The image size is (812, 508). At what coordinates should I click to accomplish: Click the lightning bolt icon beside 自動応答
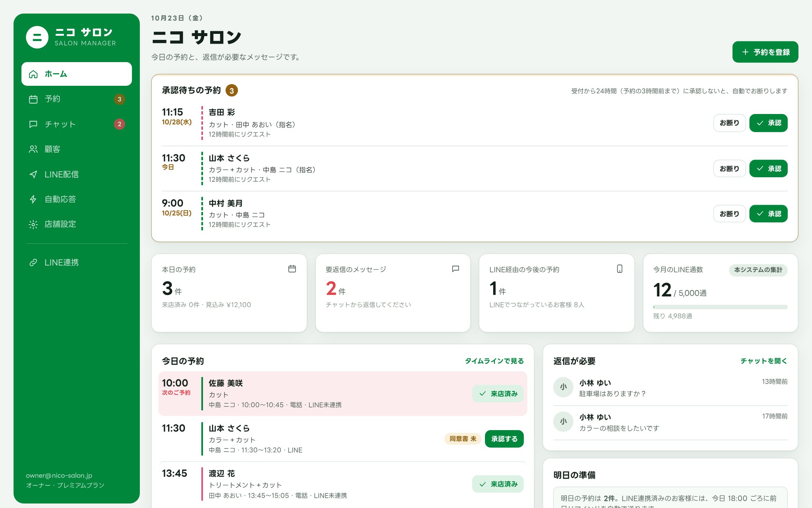33,199
